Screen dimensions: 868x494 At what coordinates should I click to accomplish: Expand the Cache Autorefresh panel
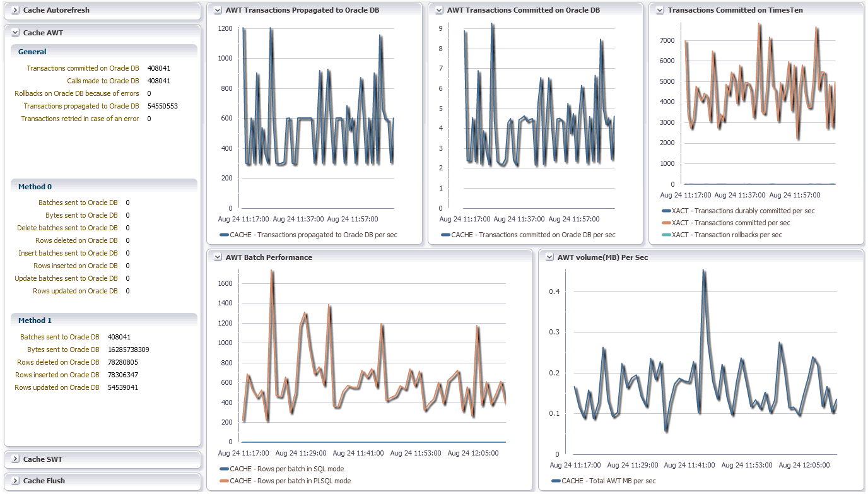point(15,10)
